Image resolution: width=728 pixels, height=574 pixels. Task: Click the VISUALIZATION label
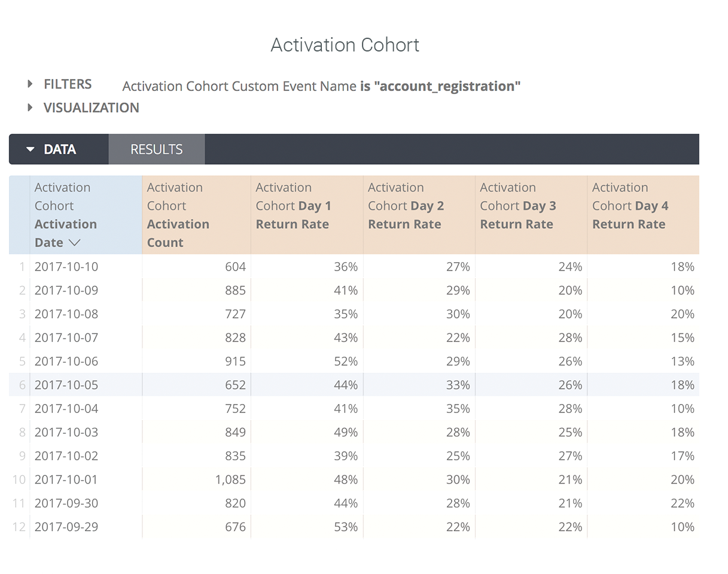[x=91, y=108]
